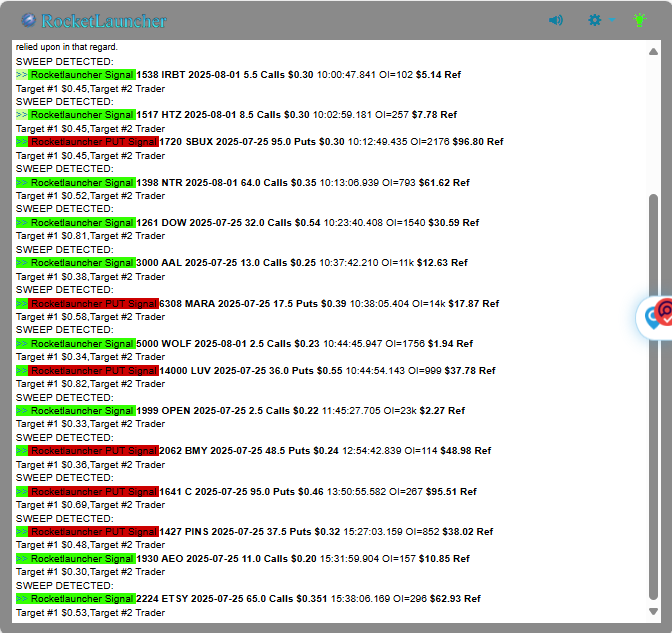Screen dimensions: 672x633
Task: Click the $5.14 Ref value
Action: [x=438, y=75]
